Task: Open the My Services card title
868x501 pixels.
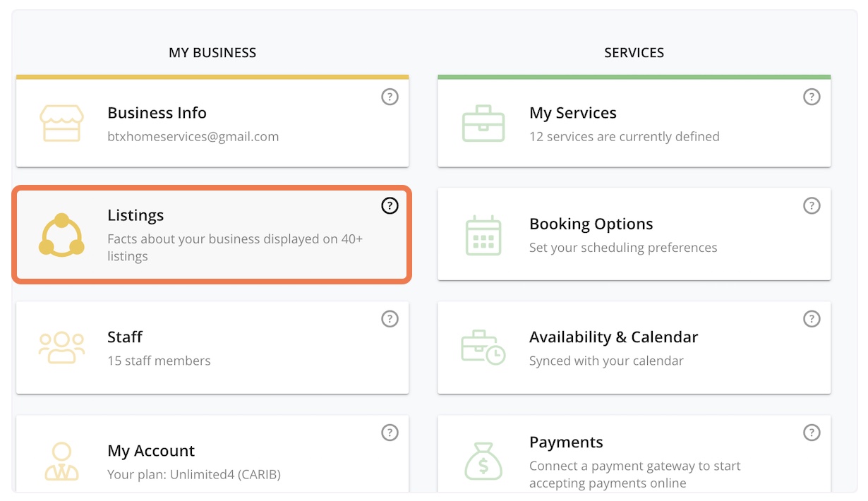Action: (573, 113)
